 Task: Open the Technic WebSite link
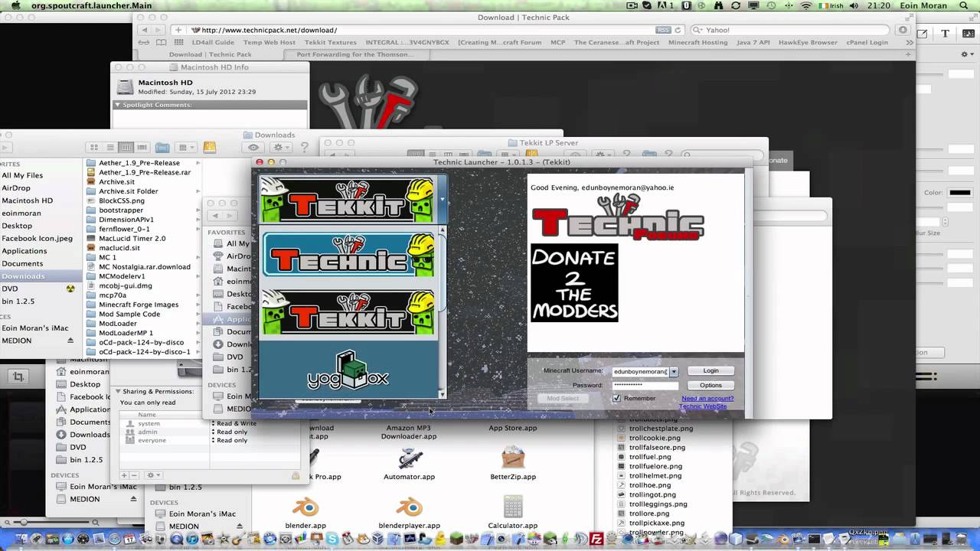point(703,406)
